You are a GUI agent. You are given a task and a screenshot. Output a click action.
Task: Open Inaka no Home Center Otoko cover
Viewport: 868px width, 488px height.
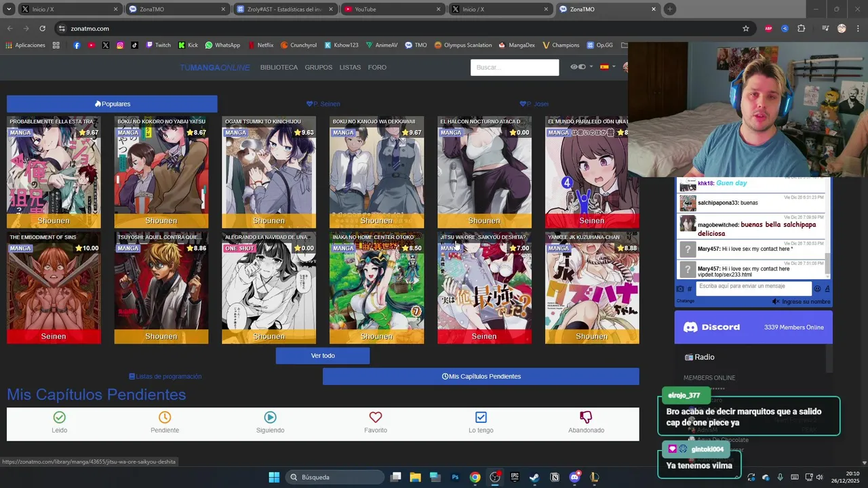click(x=376, y=288)
